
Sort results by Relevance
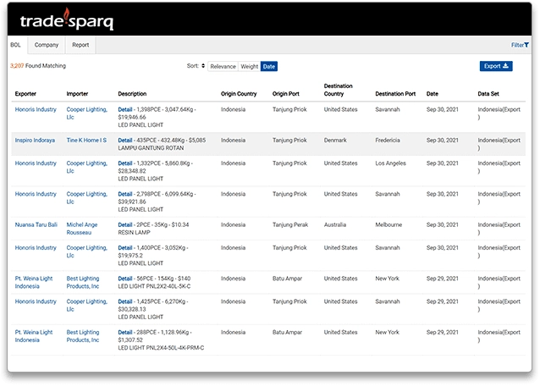(x=223, y=67)
